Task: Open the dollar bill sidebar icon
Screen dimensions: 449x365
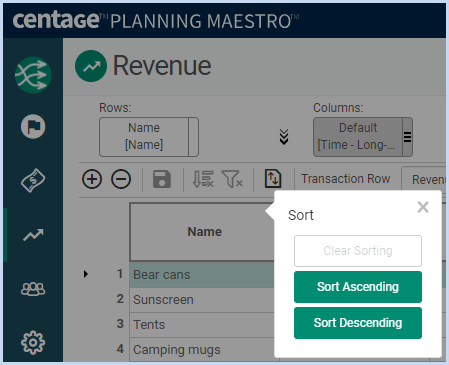Action: 33,181
